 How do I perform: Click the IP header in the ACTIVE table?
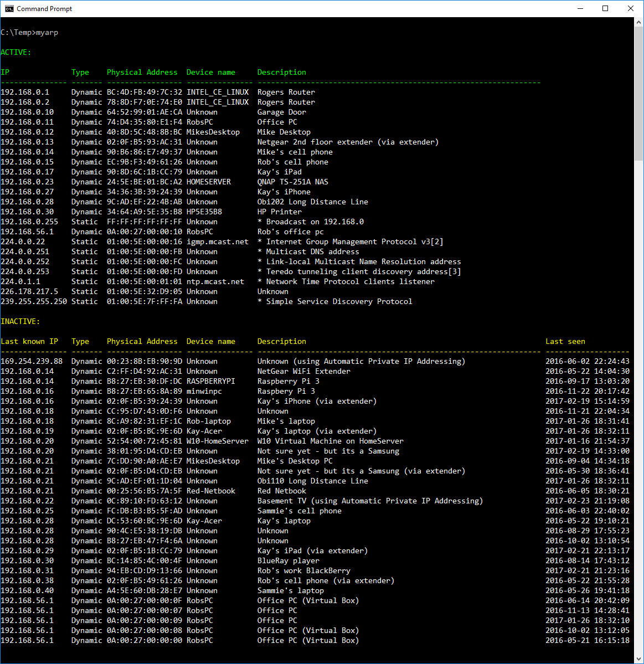(x=5, y=73)
